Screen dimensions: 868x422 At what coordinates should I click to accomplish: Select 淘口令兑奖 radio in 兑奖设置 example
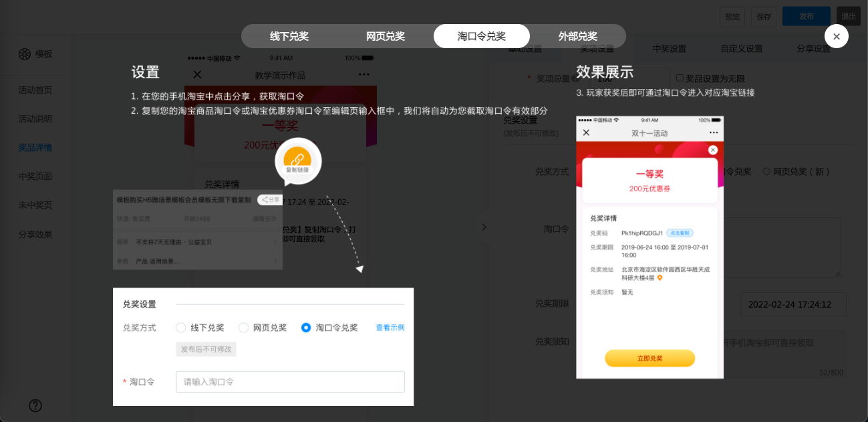[306, 328]
